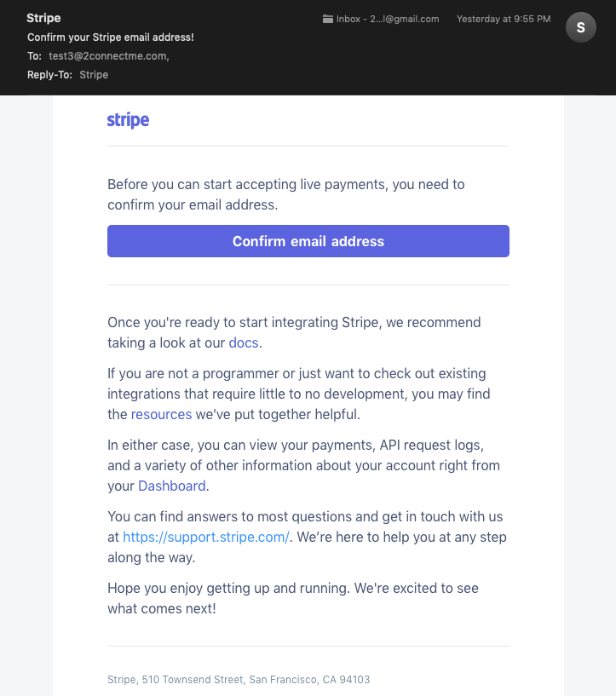
Task: Select recipient test3@2connectme.com
Action: (x=108, y=56)
